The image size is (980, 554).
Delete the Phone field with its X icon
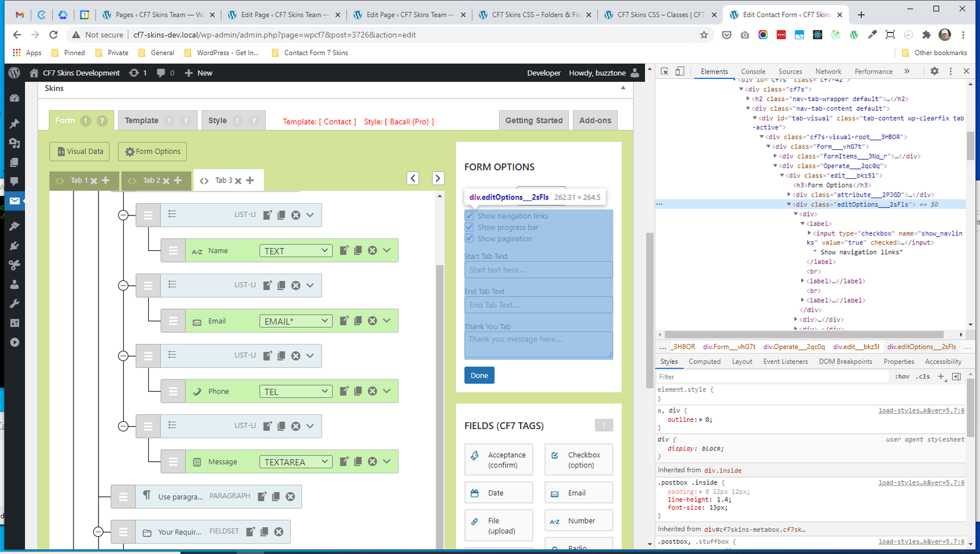point(372,391)
